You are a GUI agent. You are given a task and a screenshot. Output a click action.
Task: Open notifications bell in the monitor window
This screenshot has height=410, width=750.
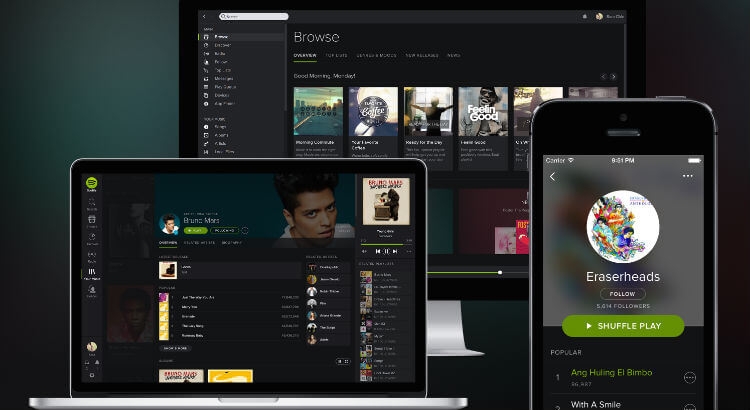(x=585, y=16)
